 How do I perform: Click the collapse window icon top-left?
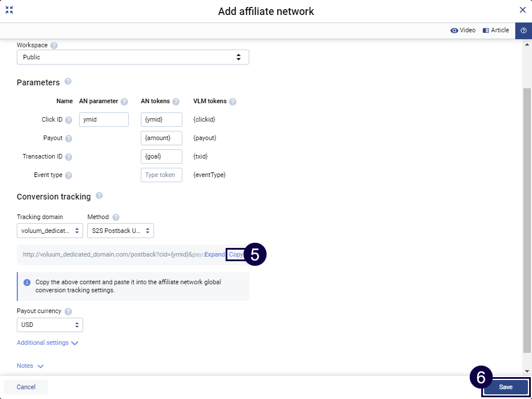tap(9, 10)
